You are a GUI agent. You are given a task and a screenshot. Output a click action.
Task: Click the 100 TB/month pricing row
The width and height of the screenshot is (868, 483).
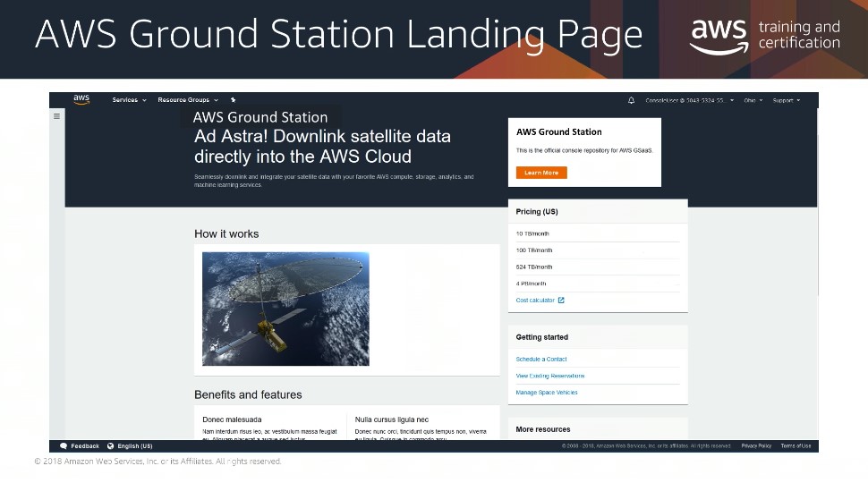click(x=598, y=250)
